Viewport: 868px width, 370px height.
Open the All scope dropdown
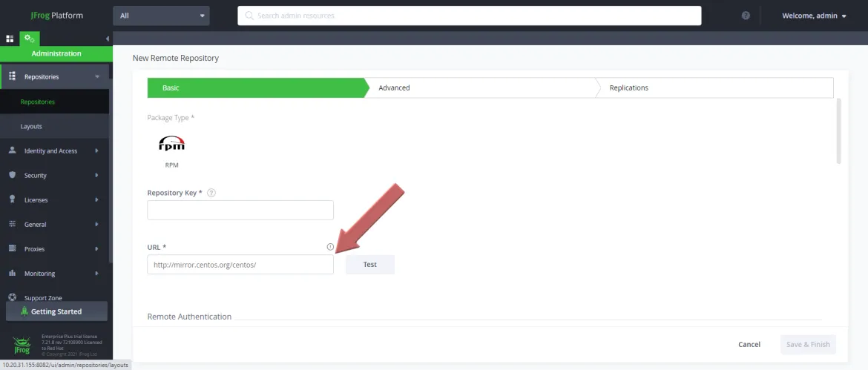[x=161, y=16]
